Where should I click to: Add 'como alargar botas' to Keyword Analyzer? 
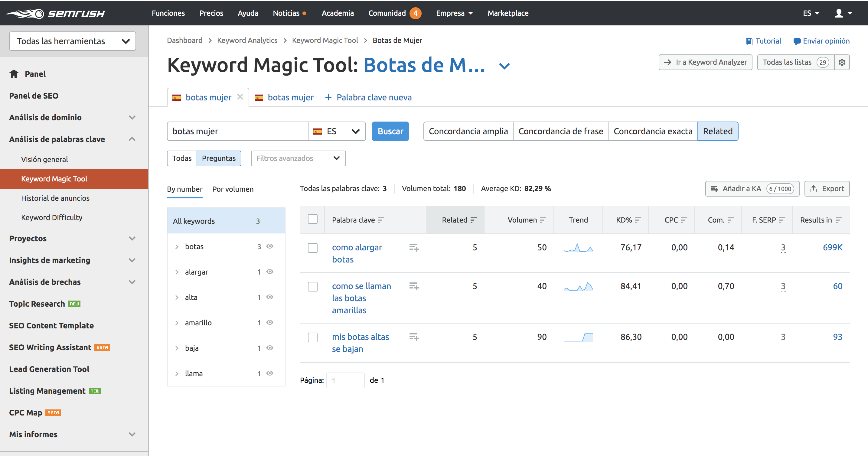414,248
